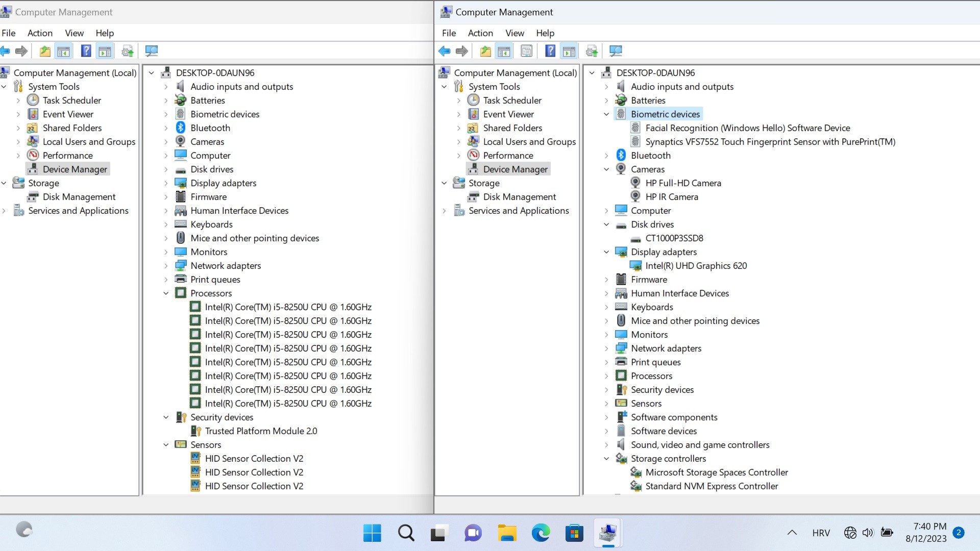Select Facial Recognition (Windows Hello) Software Device
Viewport: 980px width, 551px height.
click(x=747, y=128)
